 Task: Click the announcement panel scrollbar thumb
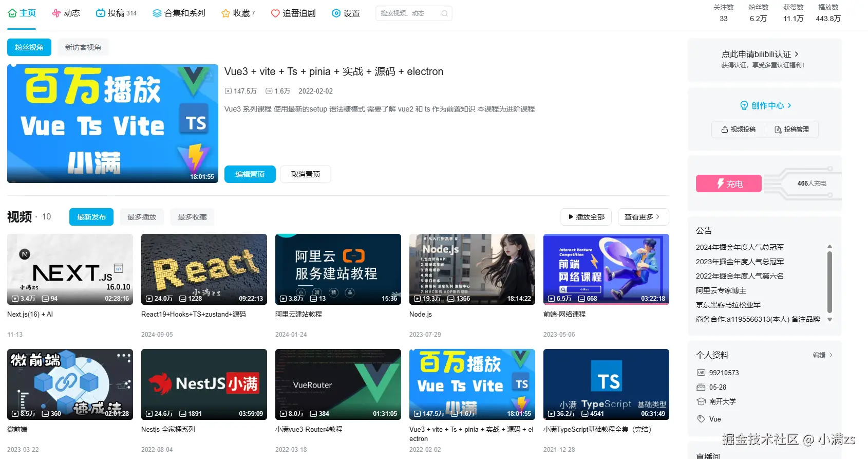click(829, 282)
